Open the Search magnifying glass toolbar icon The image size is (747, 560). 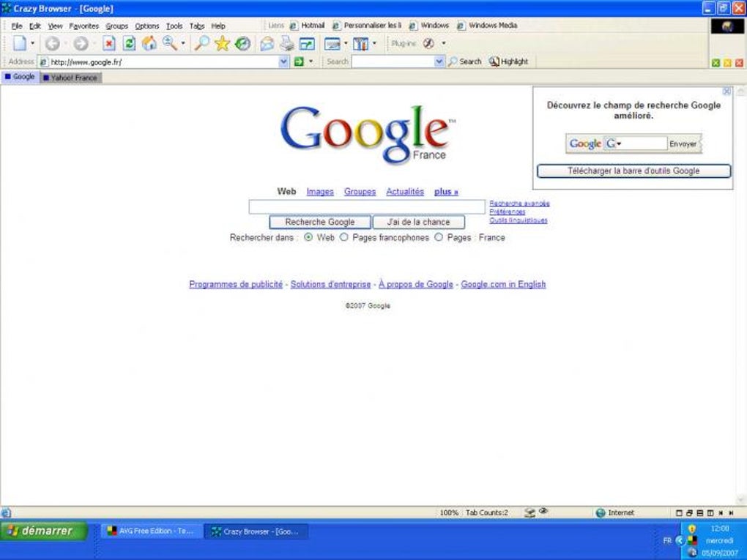201,43
